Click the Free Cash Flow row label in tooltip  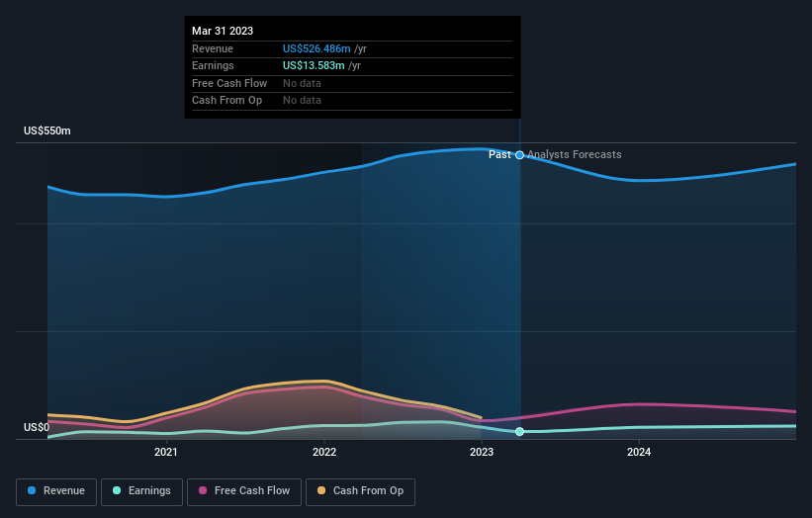[229, 83]
